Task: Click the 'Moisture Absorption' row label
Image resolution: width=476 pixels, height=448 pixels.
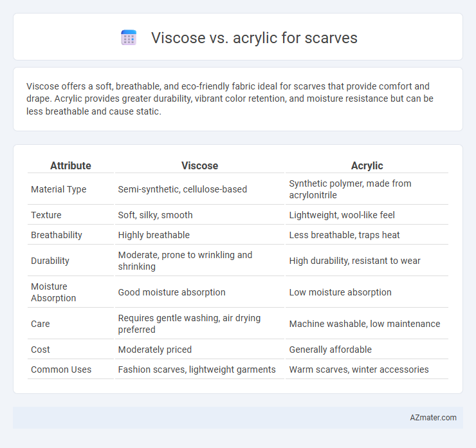Action: (53, 292)
